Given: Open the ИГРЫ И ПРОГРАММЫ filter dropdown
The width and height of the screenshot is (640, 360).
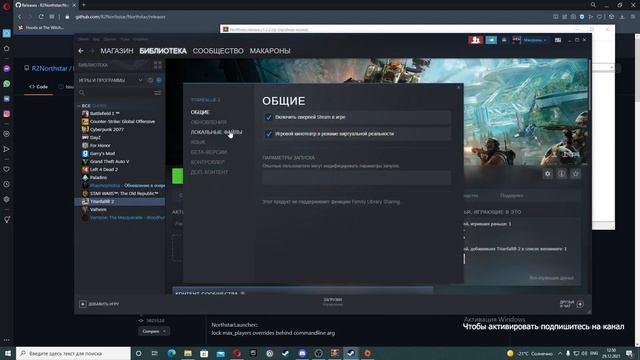Looking at the screenshot, I should tap(140, 80).
